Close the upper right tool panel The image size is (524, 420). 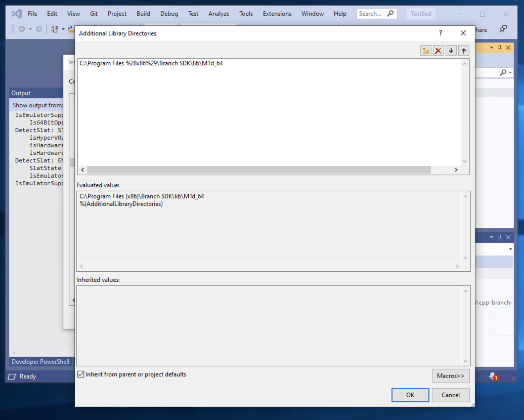pyautogui.click(x=508, y=48)
